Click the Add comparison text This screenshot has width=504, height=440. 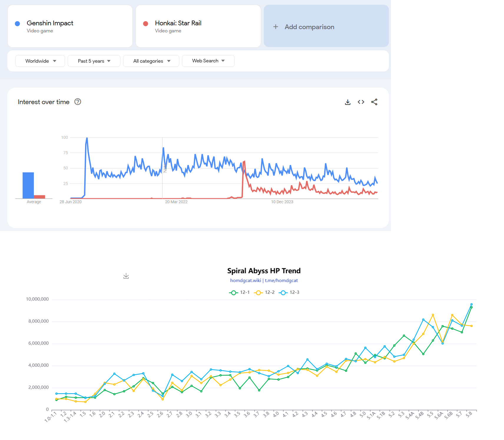pos(309,27)
